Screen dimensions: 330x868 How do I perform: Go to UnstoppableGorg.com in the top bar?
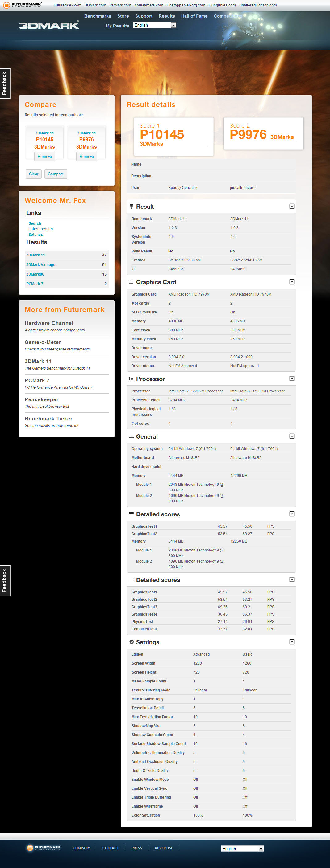point(186,5)
